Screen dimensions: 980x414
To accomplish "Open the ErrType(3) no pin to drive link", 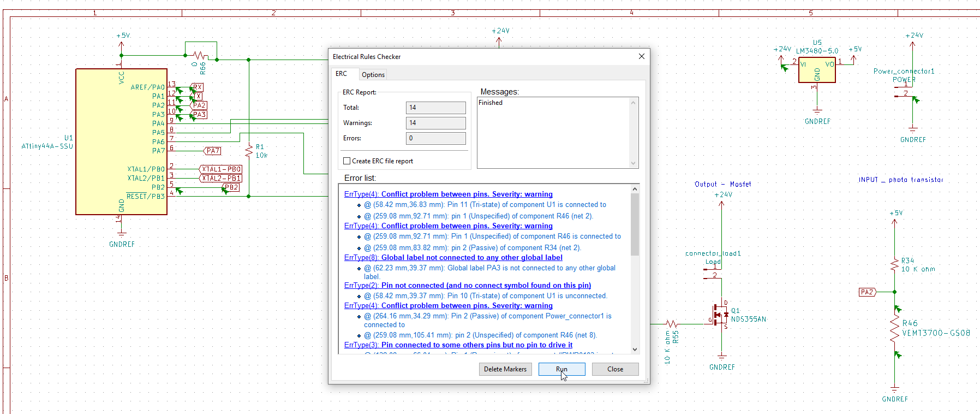I will (458, 345).
